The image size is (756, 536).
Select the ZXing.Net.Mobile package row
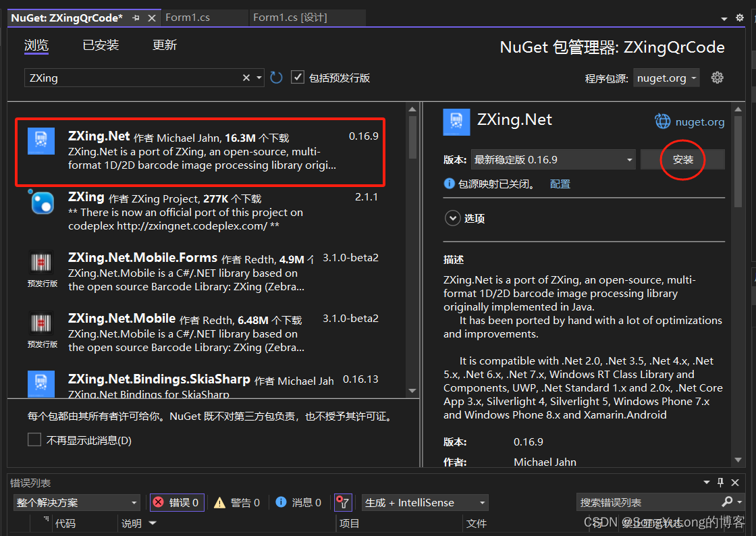click(x=207, y=333)
